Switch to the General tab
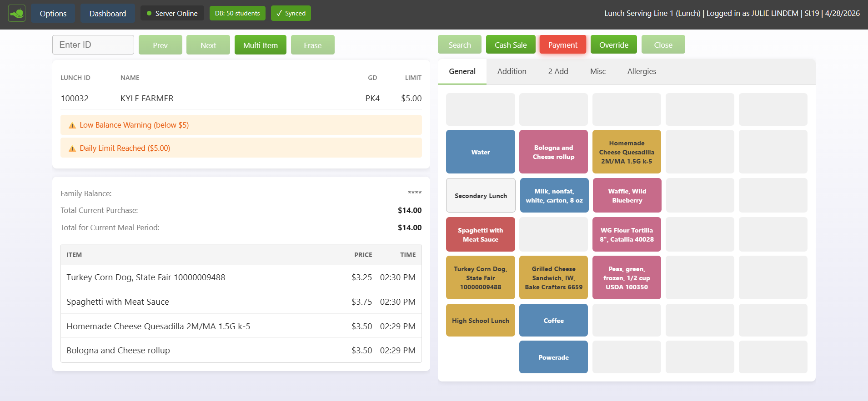Image resolution: width=868 pixels, height=401 pixels. 462,71
